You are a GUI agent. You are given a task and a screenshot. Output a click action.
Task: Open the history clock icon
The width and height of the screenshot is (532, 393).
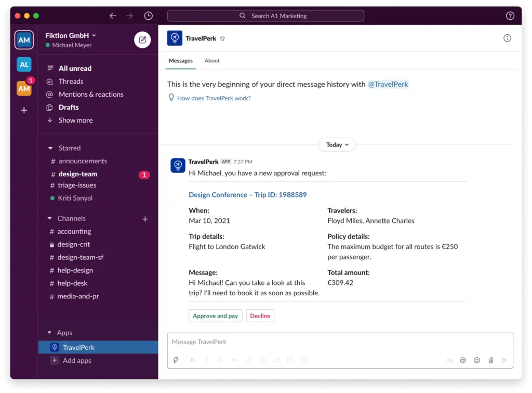point(148,16)
